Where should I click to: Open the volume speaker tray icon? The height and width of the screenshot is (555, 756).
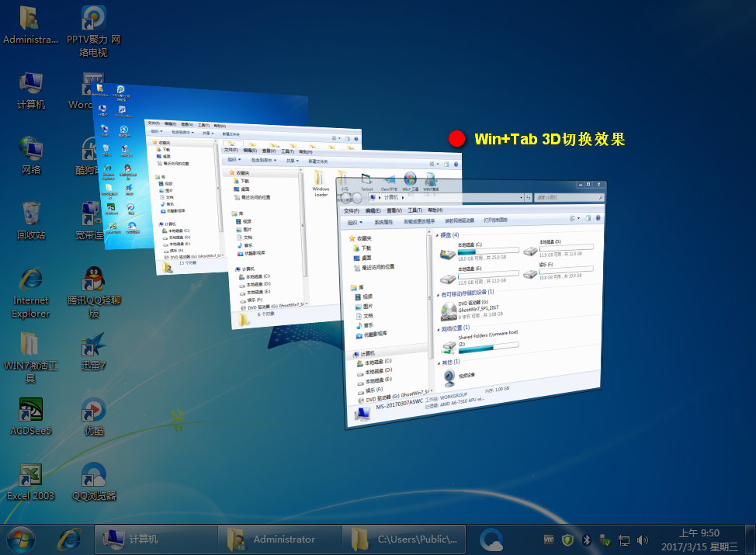(642, 540)
